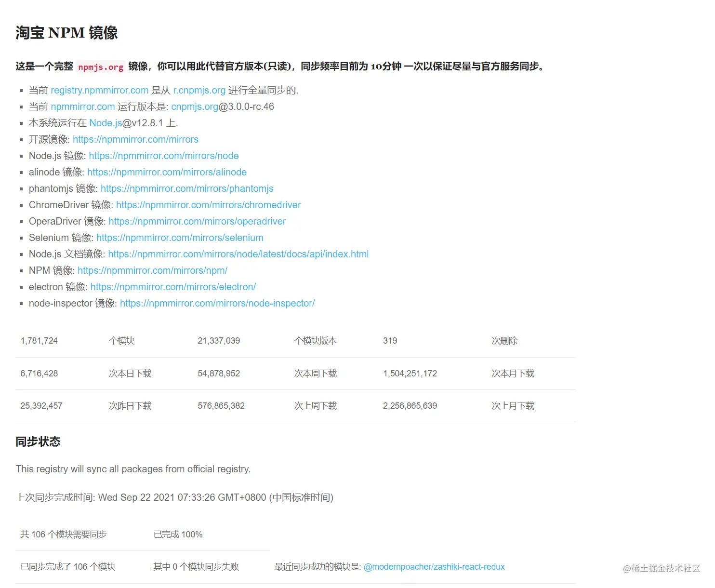Click the 次删除 label

click(504, 341)
